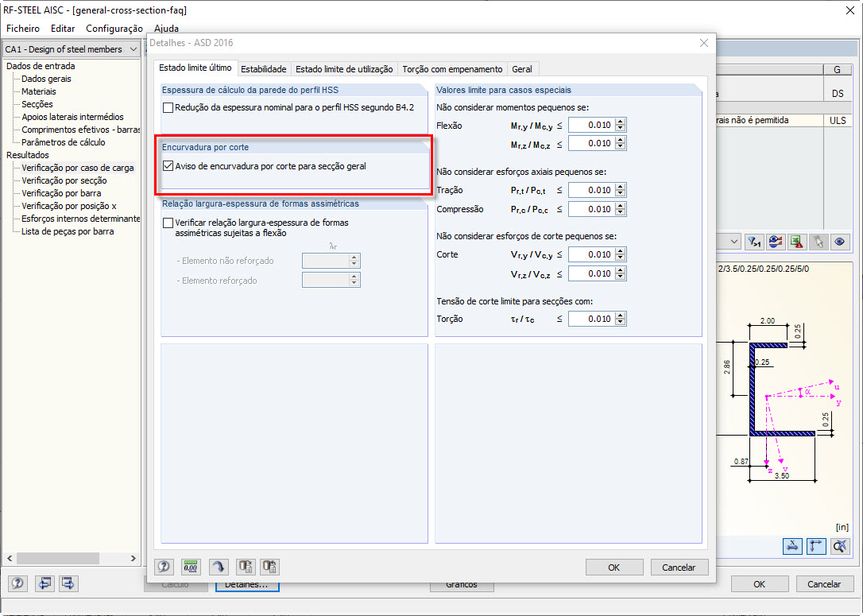Increase Mr,z / Mc,z limit value
The height and width of the screenshot is (616, 863).
coord(621,140)
